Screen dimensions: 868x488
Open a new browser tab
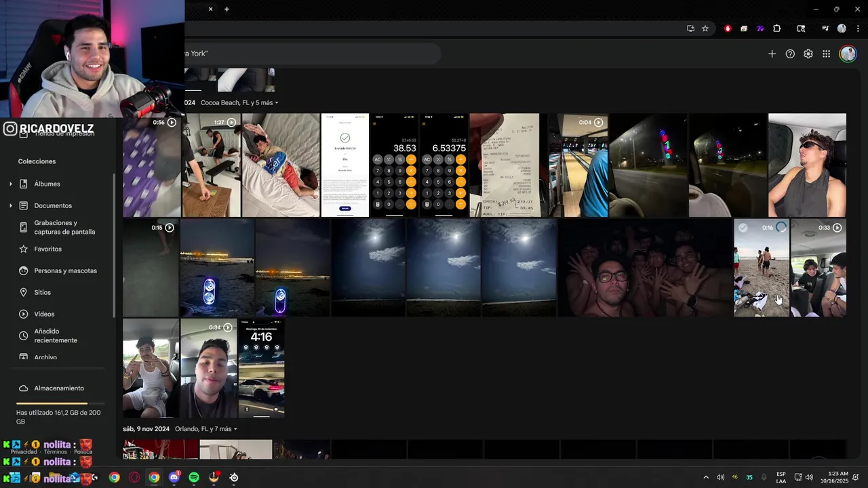(226, 9)
